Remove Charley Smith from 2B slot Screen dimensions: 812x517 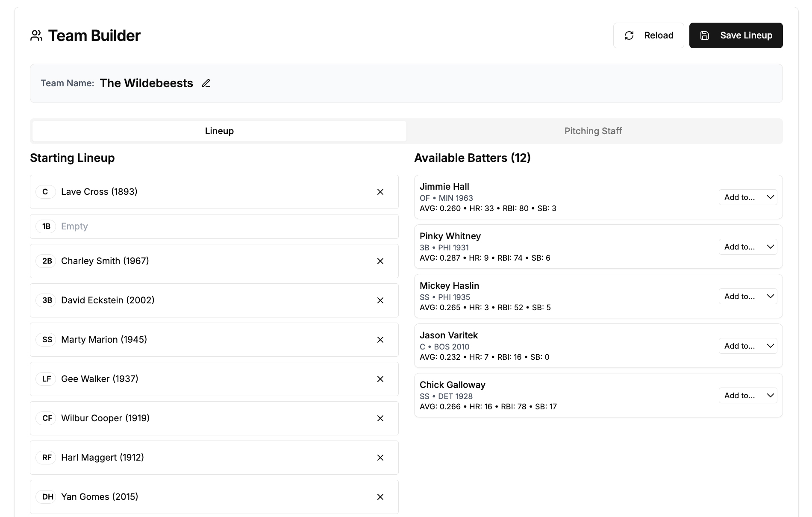pos(380,261)
